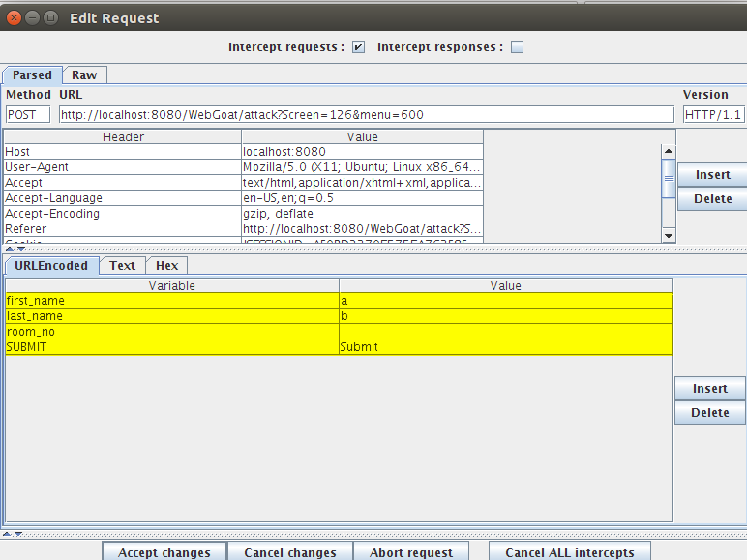Select the Parsed tab
The height and width of the screenshot is (560, 747).
click(32, 75)
